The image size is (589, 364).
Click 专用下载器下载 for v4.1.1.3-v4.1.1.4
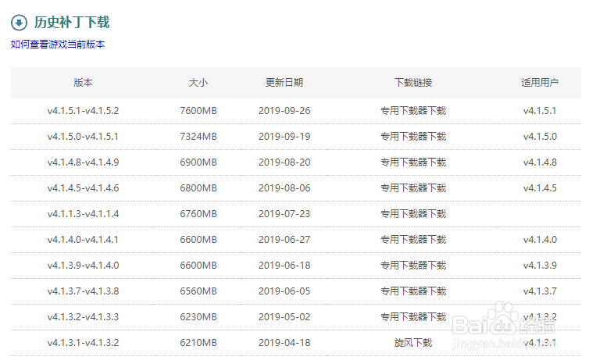pos(413,214)
